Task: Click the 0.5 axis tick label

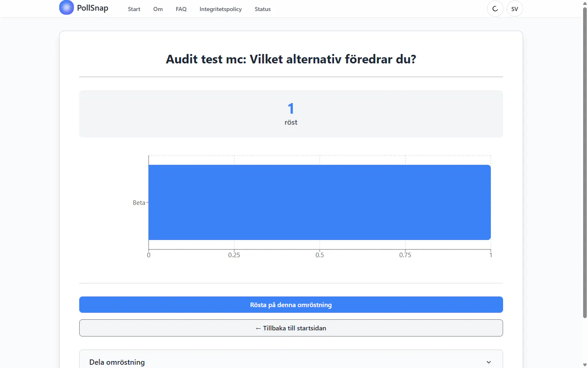Action: (x=320, y=255)
